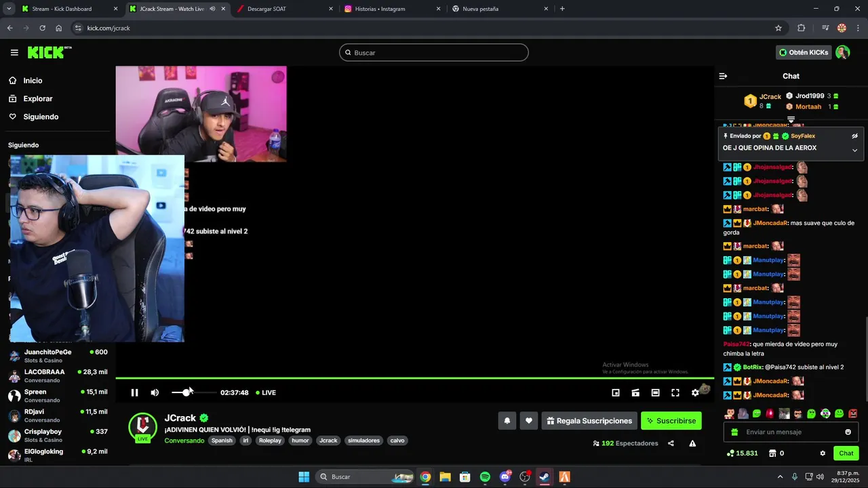Mute the stream volume speaker icon
Screen dimensions: 868x488
155,392
